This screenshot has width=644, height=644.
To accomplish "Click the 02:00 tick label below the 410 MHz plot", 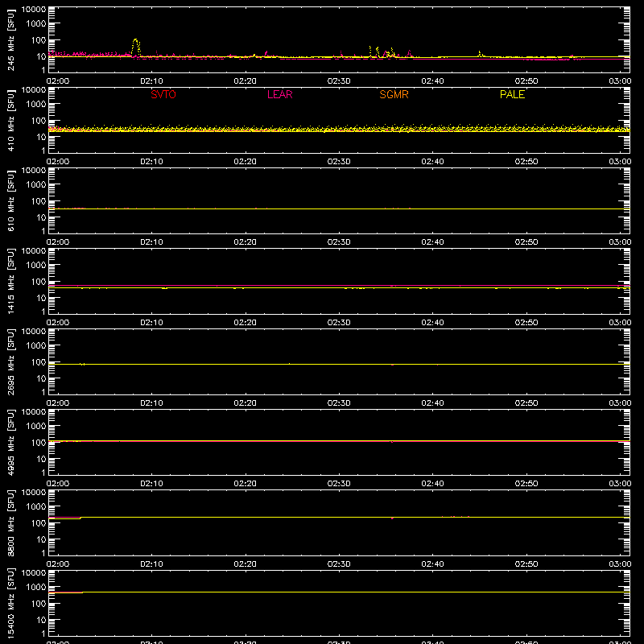I will (x=58, y=162).
